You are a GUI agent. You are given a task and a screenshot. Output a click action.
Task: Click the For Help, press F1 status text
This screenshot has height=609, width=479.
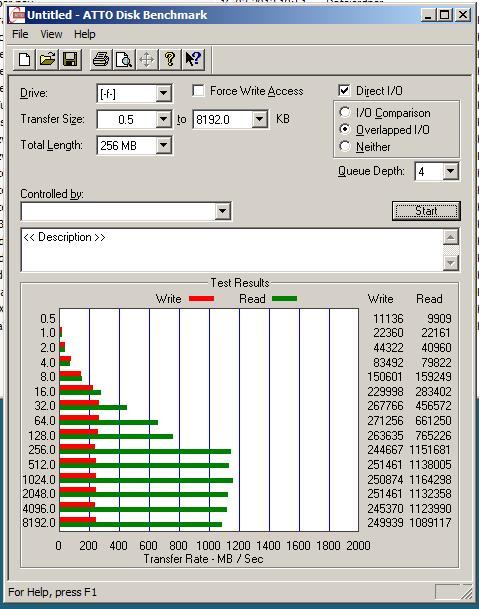(x=52, y=592)
